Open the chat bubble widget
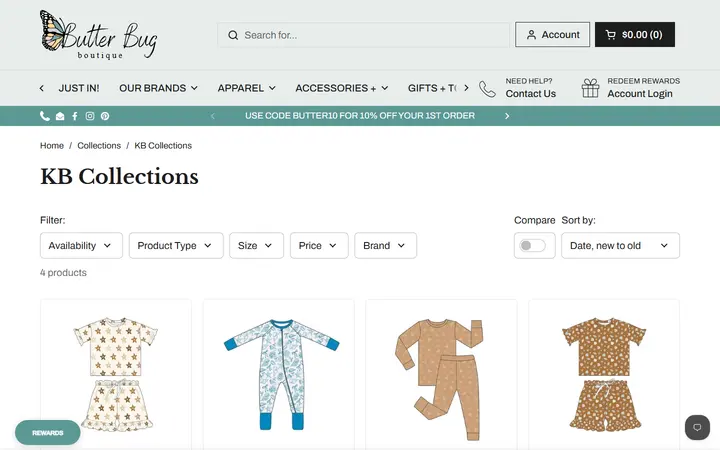The width and height of the screenshot is (720, 450). point(697,428)
